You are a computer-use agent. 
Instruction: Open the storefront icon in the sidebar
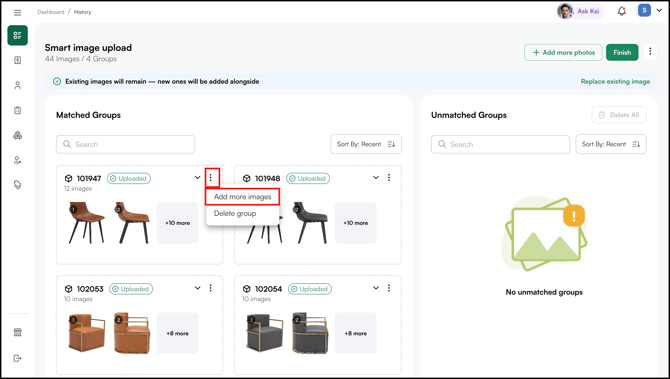click(x=18, y=332)
